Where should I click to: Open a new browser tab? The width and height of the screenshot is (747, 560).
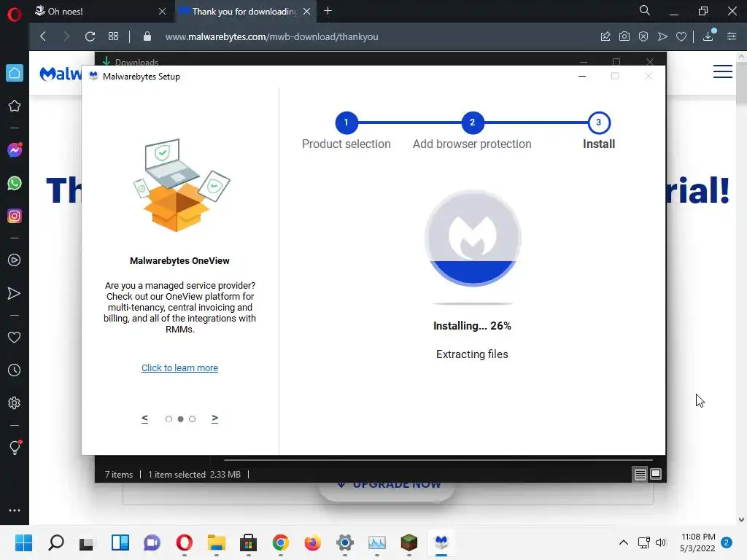[x=328, y=11]
